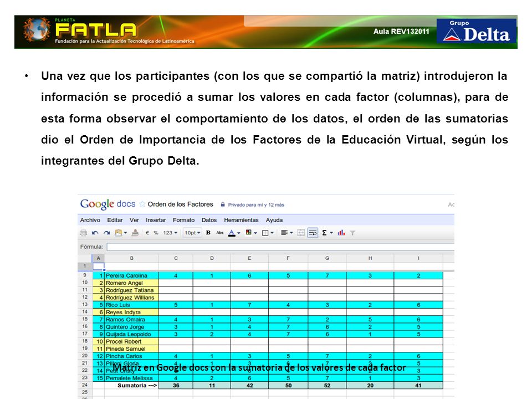Select column C header
The width and height of the screenshot is (532, 399).
tap(176, 258)
